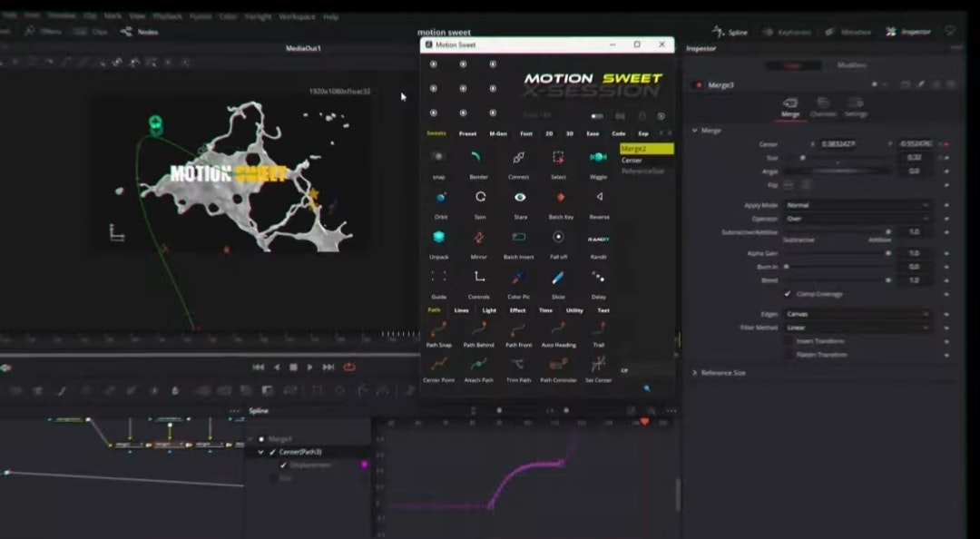Switch to the Ease tab

coord(593,133)
